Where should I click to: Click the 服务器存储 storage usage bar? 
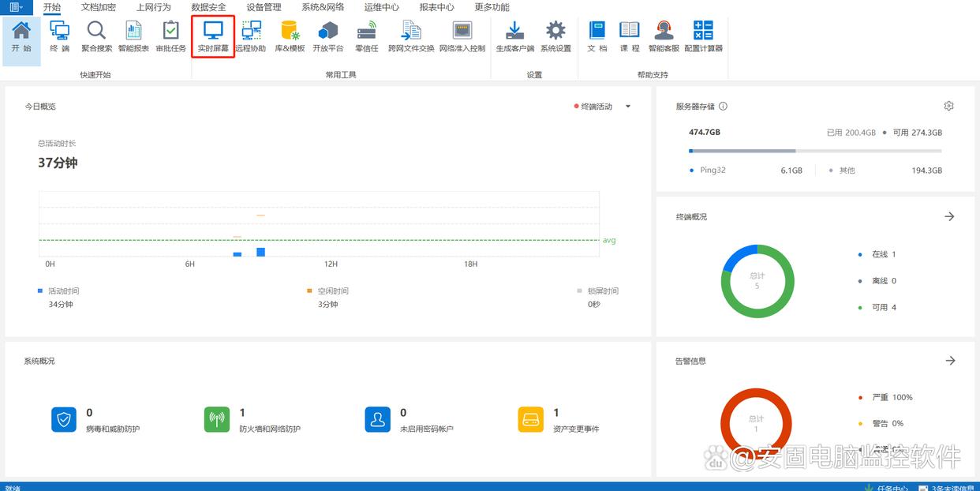[x=814, y=151]
